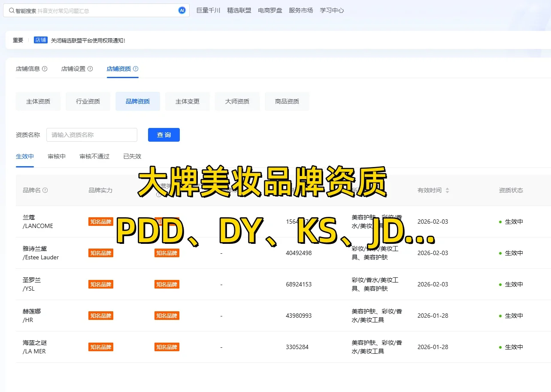The image size is (551, 392).
Task: Click first 知名品牌 badge in 雅诗兰黛 row
Action: click(x=101, y=253)
